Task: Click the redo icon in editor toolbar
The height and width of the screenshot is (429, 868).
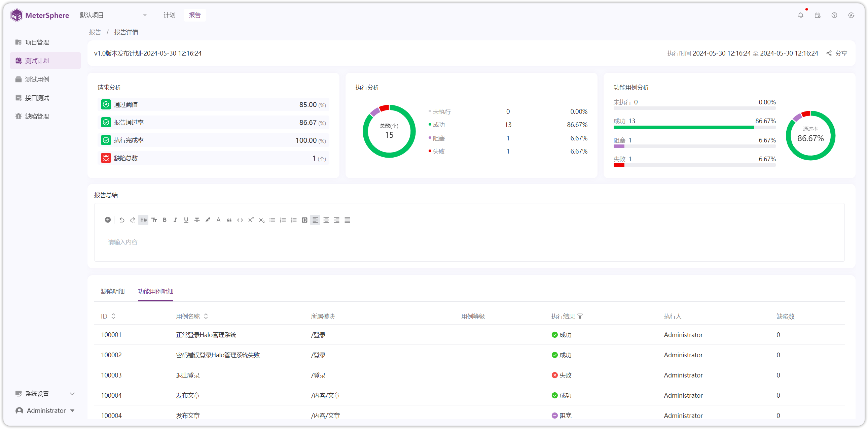Action: coord(133,220)
